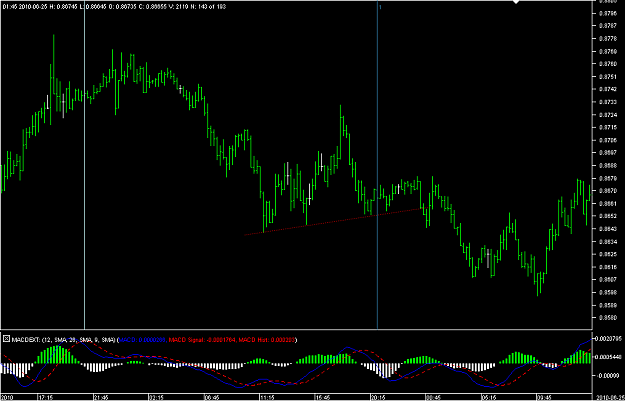Click the white triangle marker on the top edge
This screenshot has height=401, width=625.
click(516, 2)
